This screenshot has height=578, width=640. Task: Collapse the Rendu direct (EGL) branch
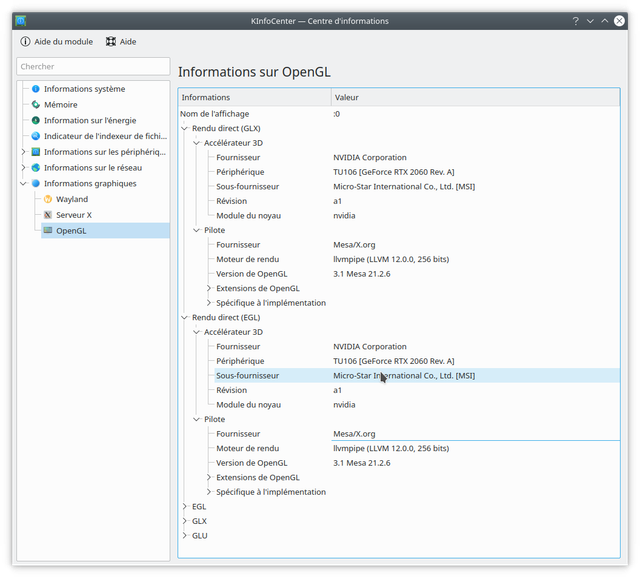pos(184,317)
